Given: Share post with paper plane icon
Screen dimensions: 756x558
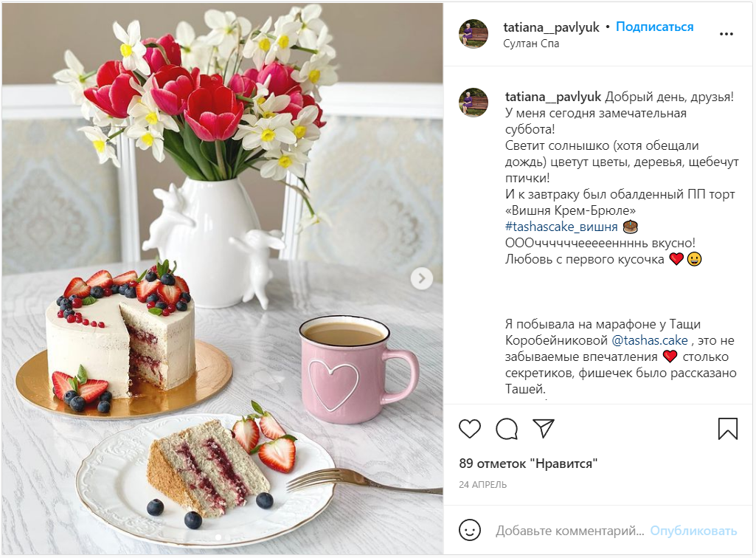Looking at the screenshot, I should (544, 428).
